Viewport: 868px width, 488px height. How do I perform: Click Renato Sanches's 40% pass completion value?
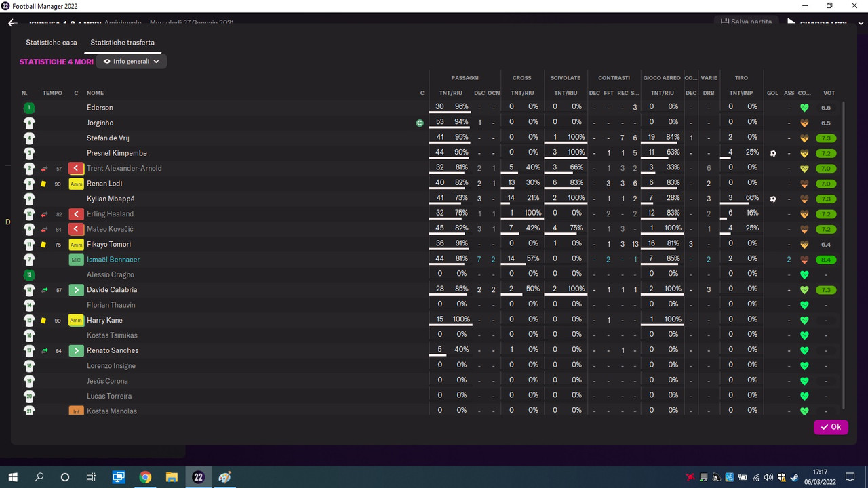(461, 350)
